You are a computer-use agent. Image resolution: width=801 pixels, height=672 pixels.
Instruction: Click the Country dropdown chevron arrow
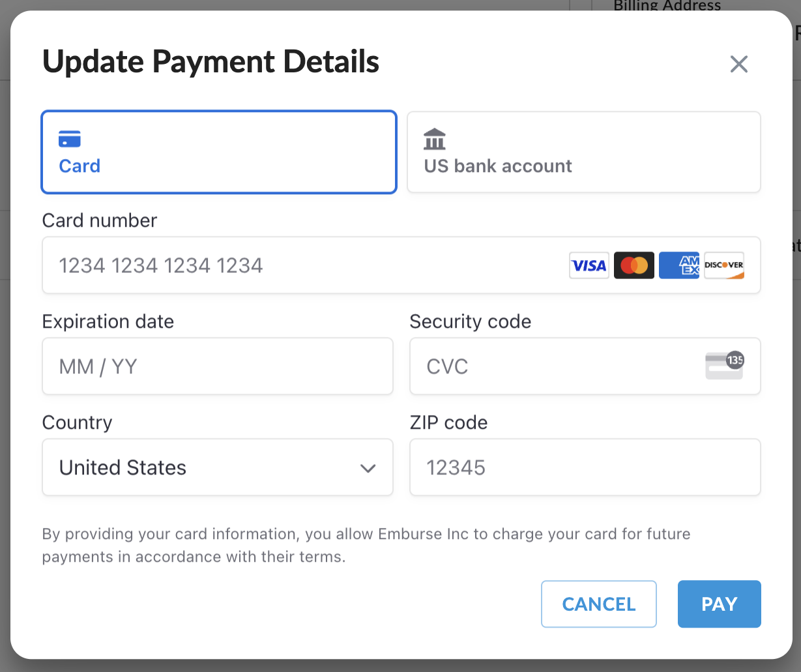(x=368, y=468)
